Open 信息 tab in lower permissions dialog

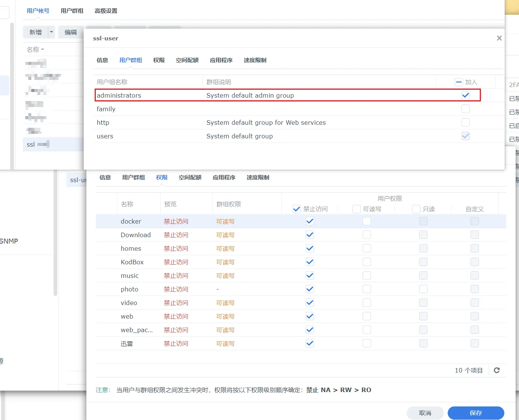coord(105,178)
